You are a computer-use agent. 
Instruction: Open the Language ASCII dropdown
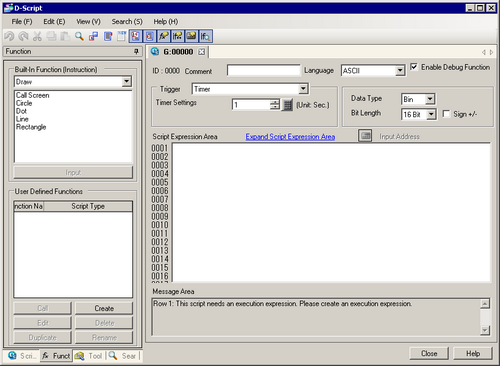(x=400, y=71)
